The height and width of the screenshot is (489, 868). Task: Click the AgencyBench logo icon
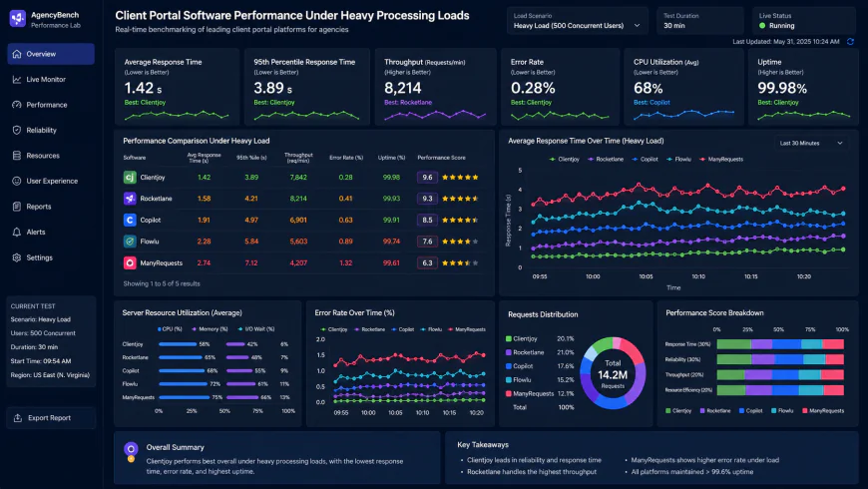tap(18, 18)
